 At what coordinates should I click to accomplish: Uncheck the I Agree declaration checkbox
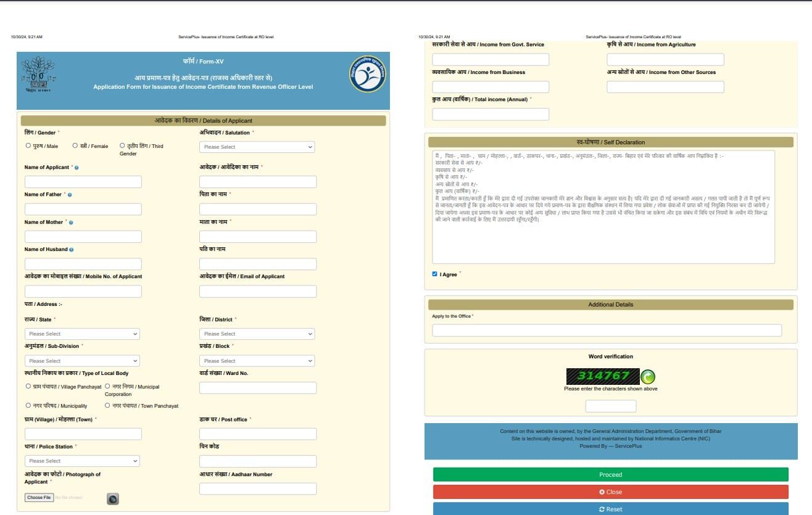click(433, 274)
